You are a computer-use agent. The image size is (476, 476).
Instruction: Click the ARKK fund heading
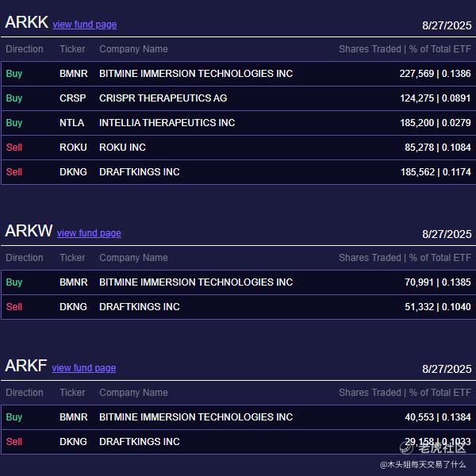[27, 22]
